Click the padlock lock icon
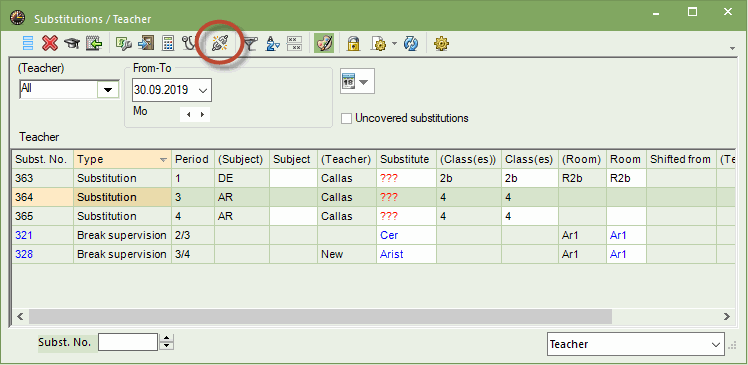The image size is (748, 365). point(353,43)
